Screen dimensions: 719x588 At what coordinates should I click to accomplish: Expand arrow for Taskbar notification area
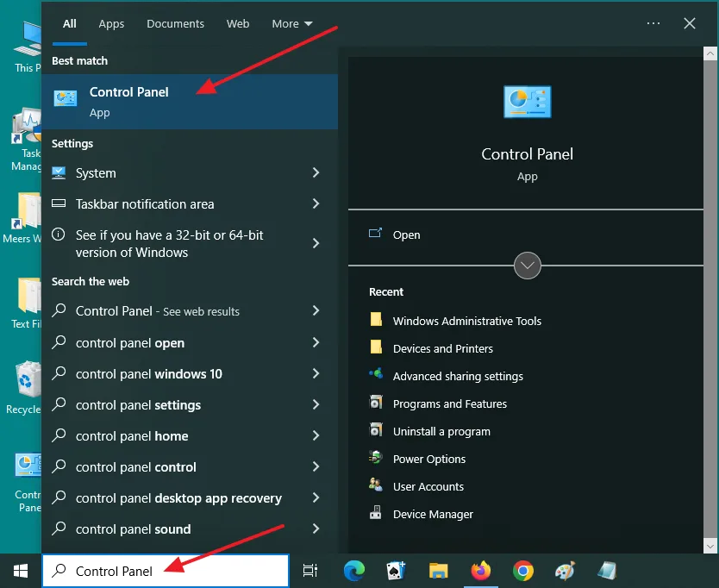(316, 203)
